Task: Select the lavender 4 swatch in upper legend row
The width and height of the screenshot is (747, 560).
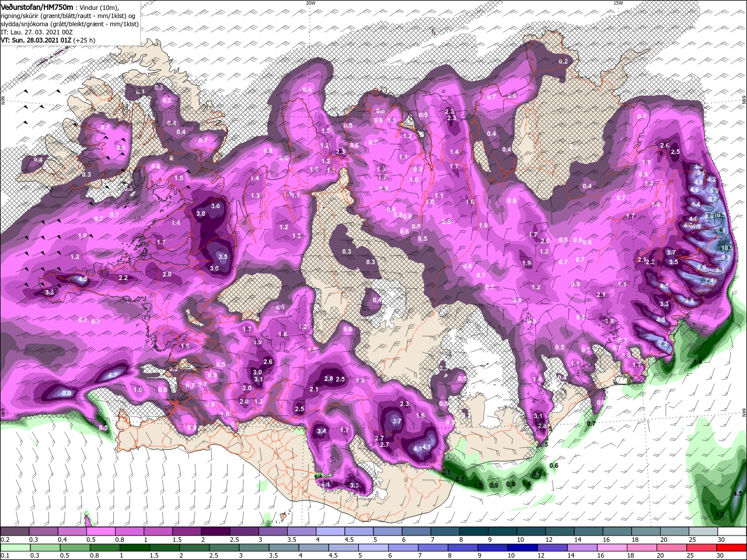Action: (x=330, y=531)
